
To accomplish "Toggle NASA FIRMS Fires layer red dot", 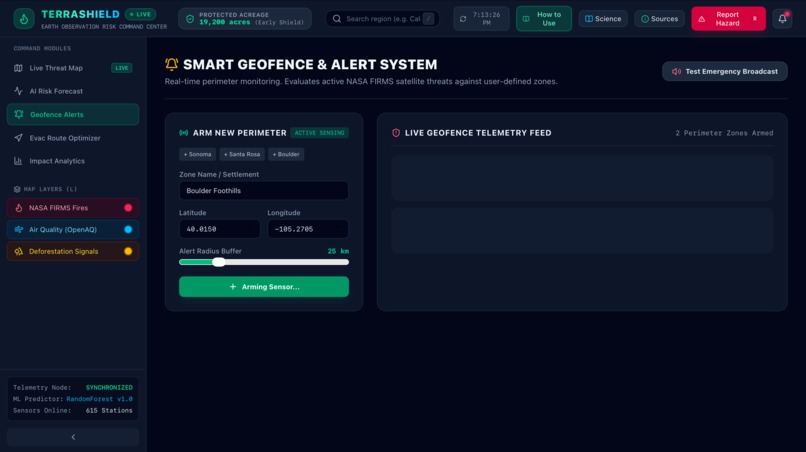I will click(x=128, y=208).
